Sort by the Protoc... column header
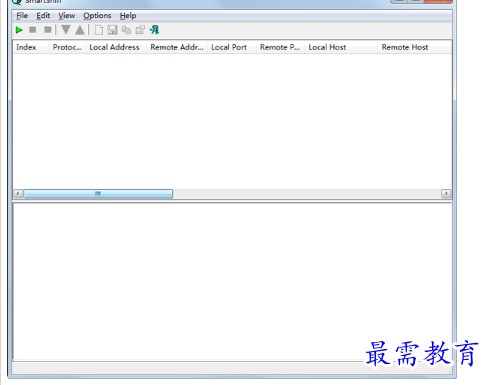This screenshot has height=385, width=487. coord(67,47)
